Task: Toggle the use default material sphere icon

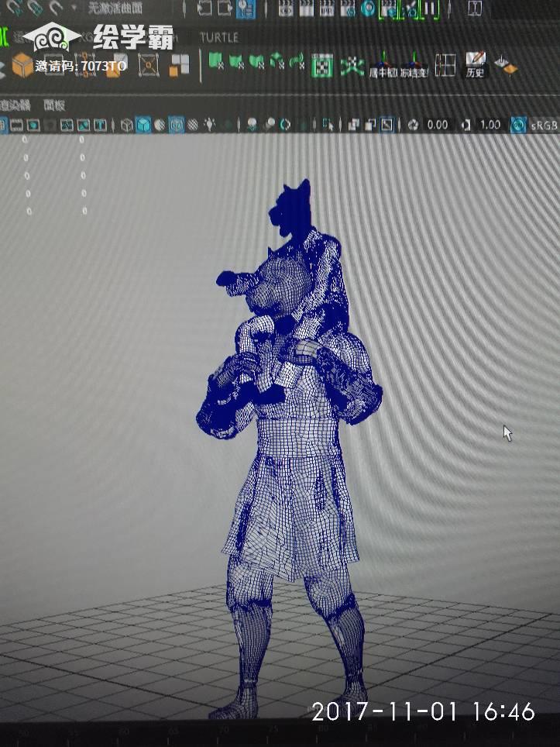Action: click(x=160, y=126)
